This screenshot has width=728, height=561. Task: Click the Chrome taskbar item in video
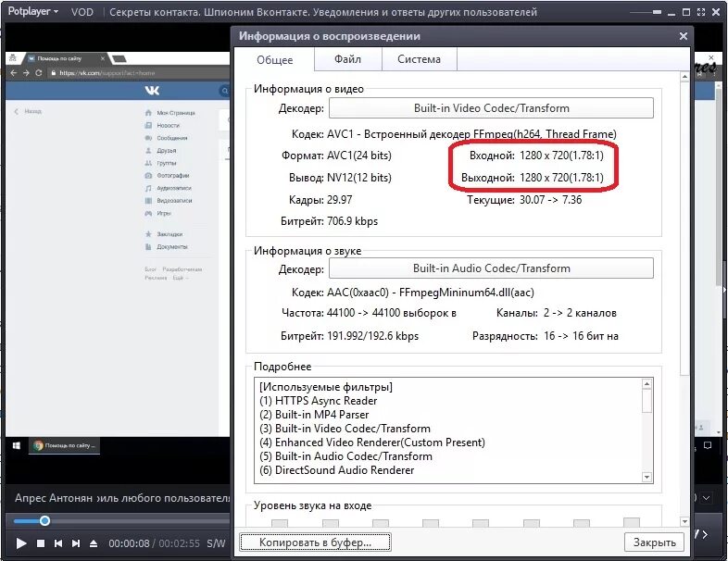(65, 445)
